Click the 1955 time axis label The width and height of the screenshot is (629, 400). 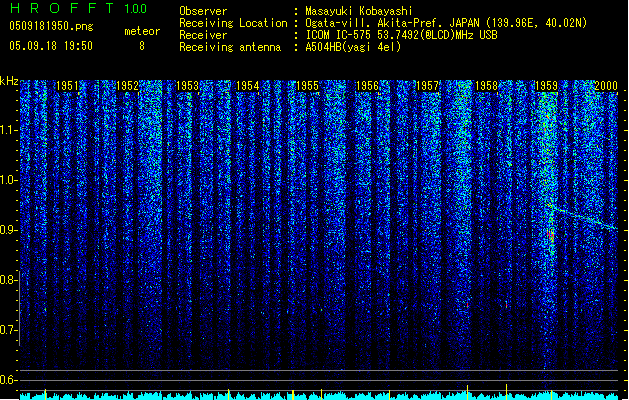pyautogui.click(x=307, y=86)
